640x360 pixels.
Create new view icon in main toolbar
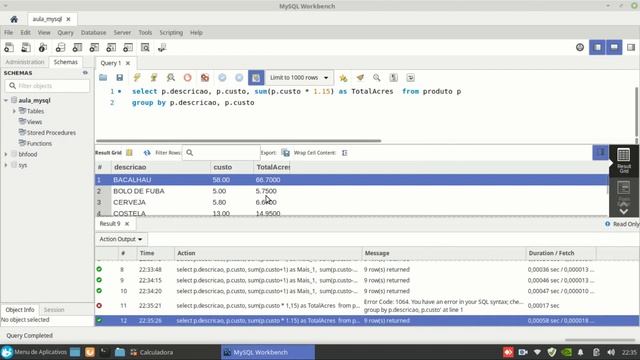[94, 48]
